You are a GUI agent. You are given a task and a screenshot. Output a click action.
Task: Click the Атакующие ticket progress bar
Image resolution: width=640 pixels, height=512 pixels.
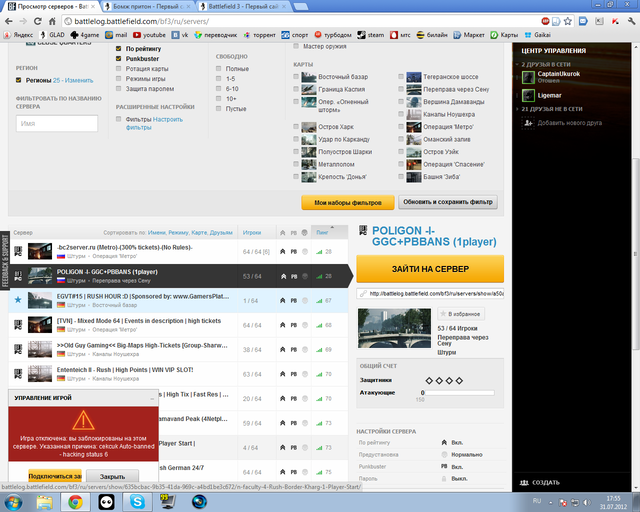tap(460, 393)
